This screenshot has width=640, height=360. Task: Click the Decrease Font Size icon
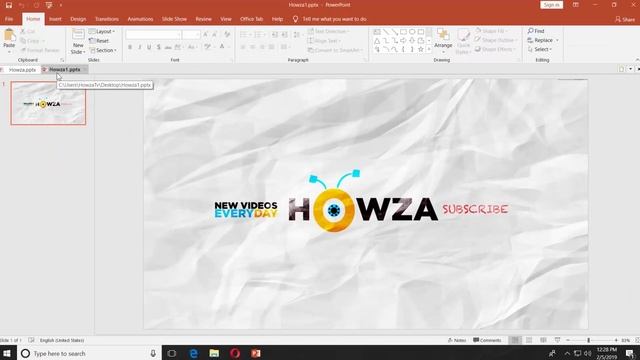pos(215,35)
